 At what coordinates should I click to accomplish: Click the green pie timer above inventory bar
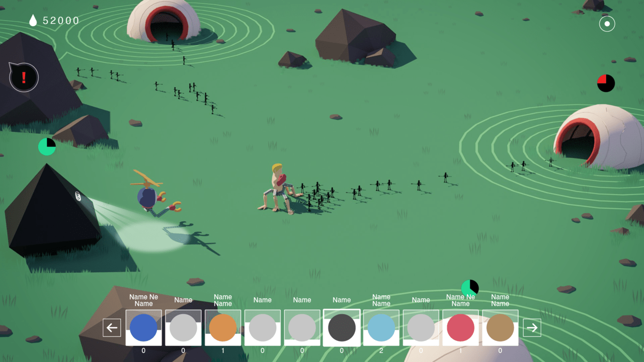470,289
